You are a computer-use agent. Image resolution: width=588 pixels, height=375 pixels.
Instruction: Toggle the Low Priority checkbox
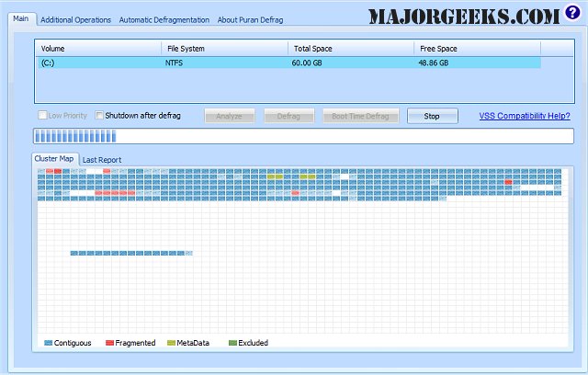pos(42,115)
